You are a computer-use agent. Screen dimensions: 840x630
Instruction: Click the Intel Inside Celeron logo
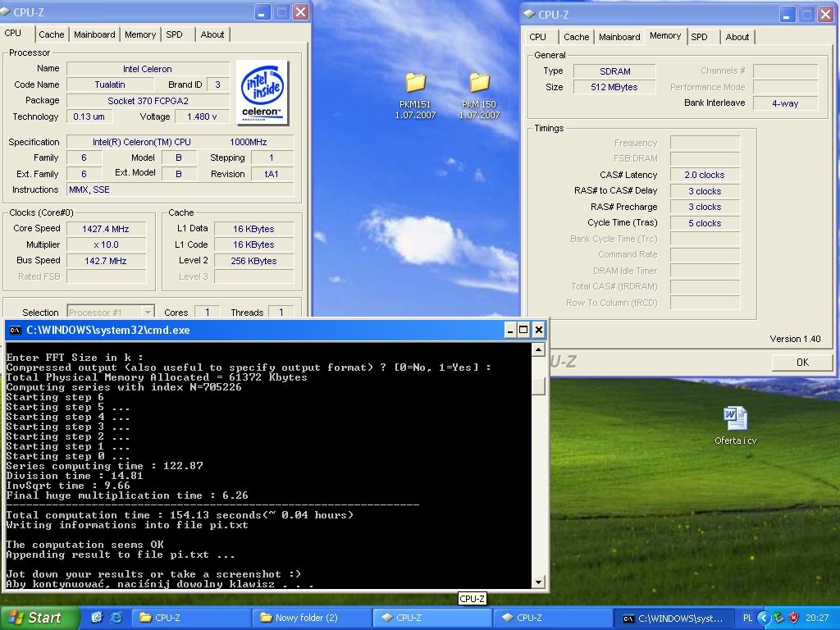coord(262,93)
